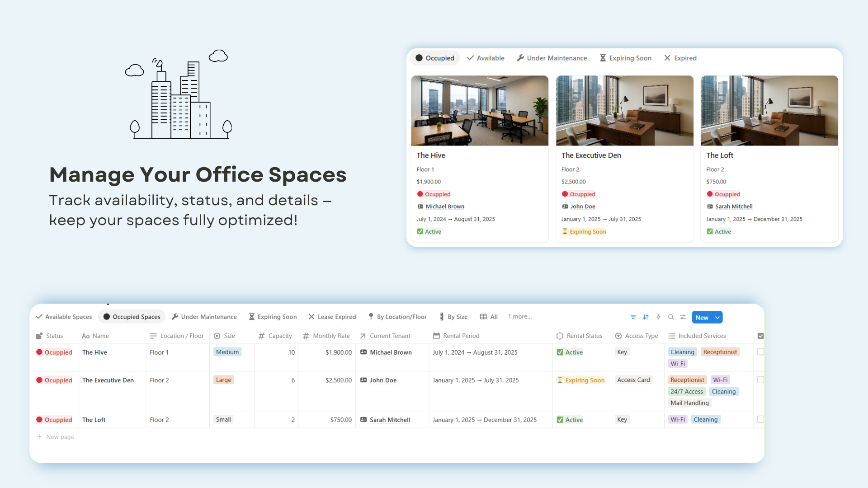Open the Key access type in The Hive row
The width and height of the screenshot is (868, 488).
pos(622,352)
